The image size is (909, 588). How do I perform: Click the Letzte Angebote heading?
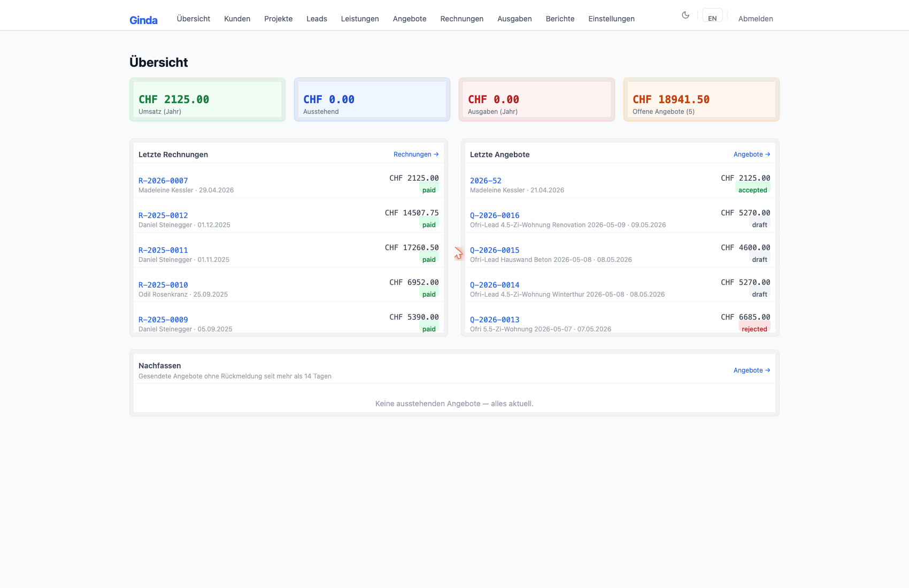[x=500, y=154]
